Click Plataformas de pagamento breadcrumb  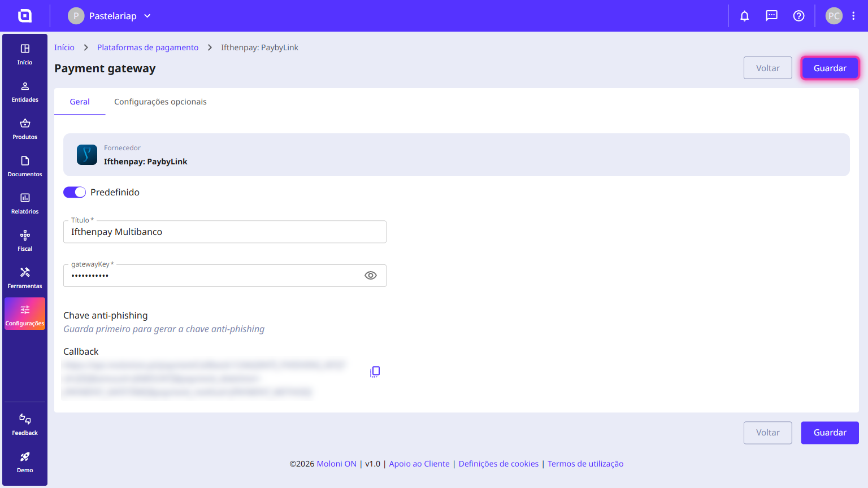click(x=147, y=47)
